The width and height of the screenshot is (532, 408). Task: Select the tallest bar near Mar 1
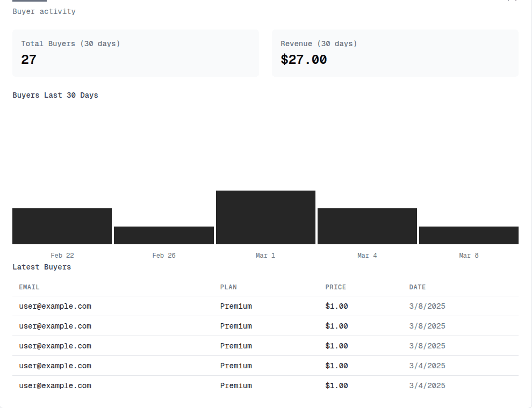265,217
